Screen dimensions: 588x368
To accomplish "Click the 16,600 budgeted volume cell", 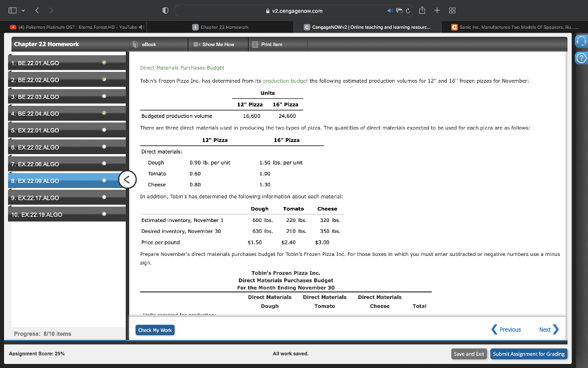I will click(x=252, y=116).
